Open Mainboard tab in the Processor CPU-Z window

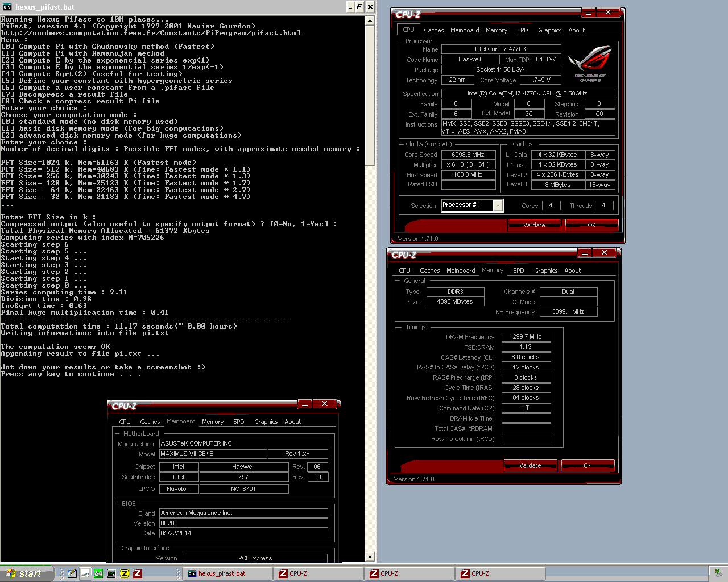click(x=465, y=30)
